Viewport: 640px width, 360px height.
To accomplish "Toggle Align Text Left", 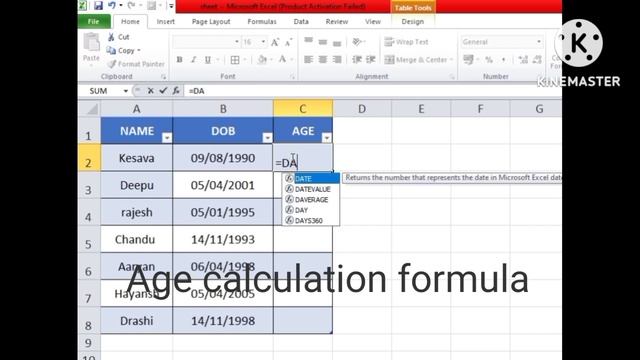I will pos(309,60).
